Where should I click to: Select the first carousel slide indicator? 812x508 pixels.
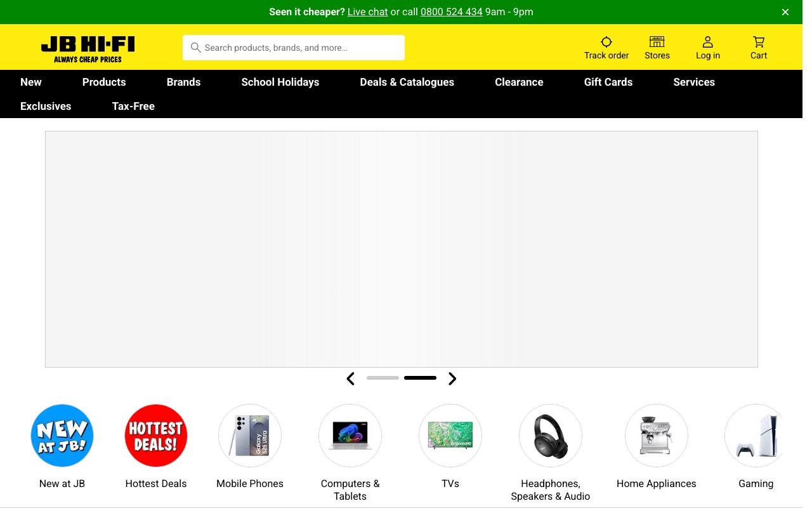tap(383, 378)
